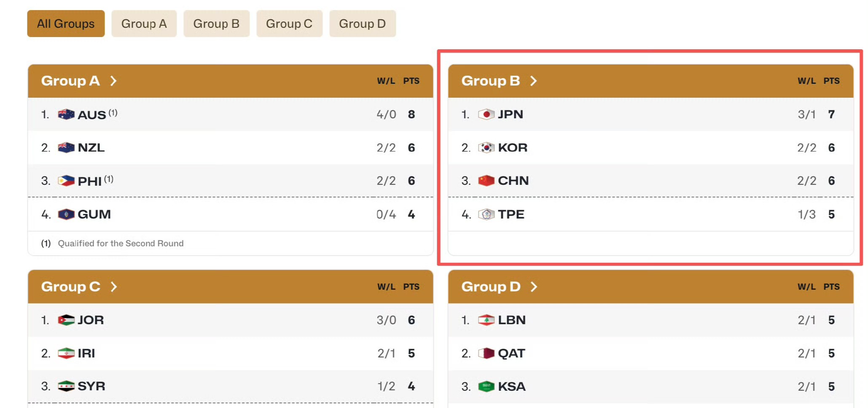Expand Group B chevron arrow
The width and height of the screenshot is (868, 408).
pos(534,81)
